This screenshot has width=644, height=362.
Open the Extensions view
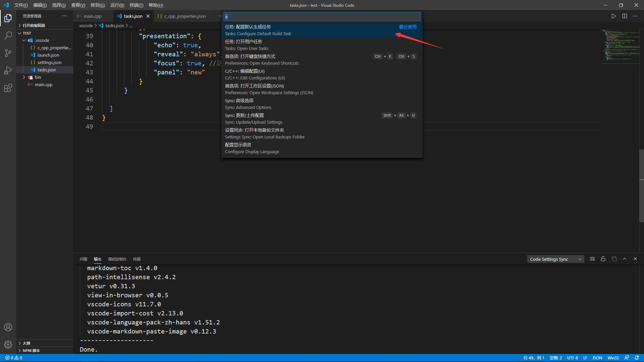click(x=8, y=88)
